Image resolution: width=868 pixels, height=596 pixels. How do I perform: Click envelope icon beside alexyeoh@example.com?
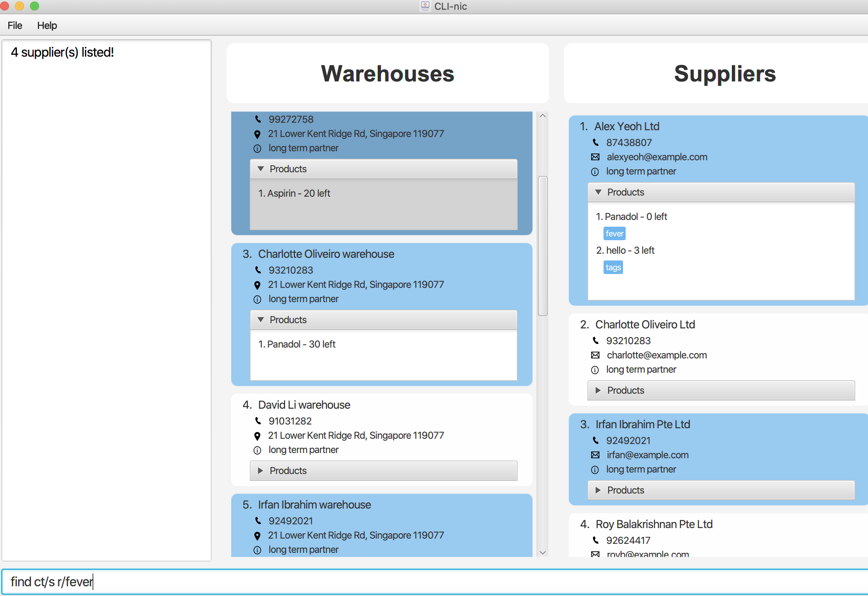pyautogui.click(x=595, y=157)
